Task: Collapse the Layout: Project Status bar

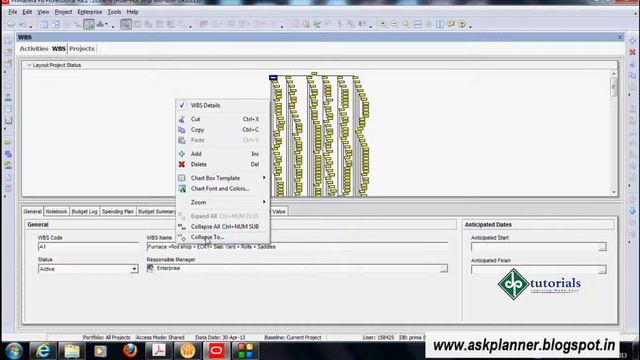Action: coord(29,65)
